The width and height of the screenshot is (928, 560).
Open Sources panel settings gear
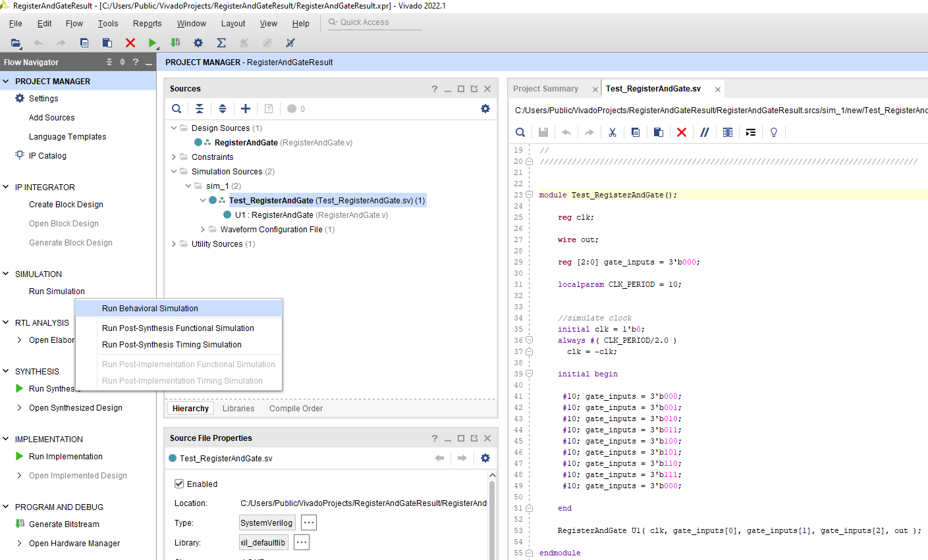(485, 109)
